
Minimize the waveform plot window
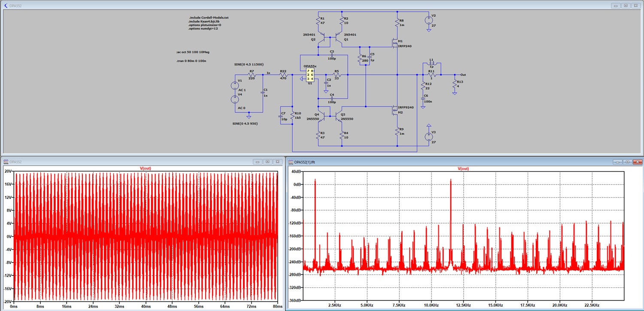pyautogui.click(x=258, y=162)
